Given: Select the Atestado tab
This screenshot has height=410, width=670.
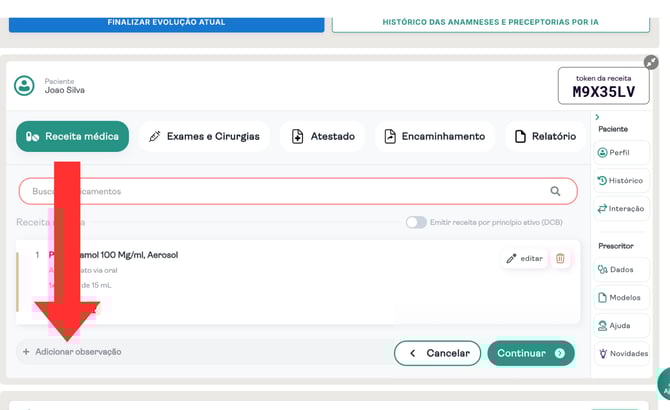Looking at the screenshot, I should tap(323, 137).
